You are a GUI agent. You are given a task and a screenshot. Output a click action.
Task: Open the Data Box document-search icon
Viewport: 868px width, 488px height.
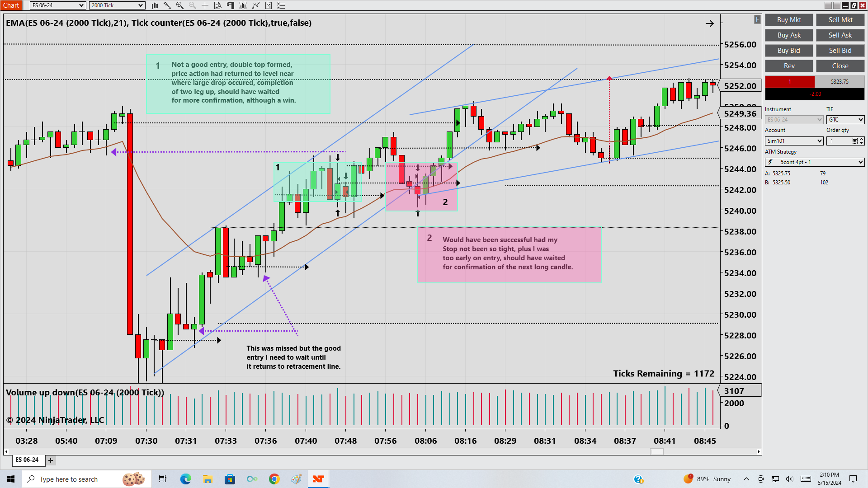coord(218,5)
